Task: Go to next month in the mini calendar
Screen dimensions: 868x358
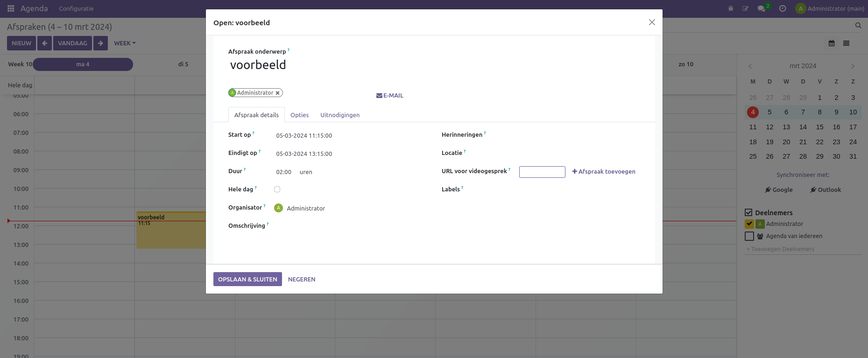Action: [x=853, y=66]
